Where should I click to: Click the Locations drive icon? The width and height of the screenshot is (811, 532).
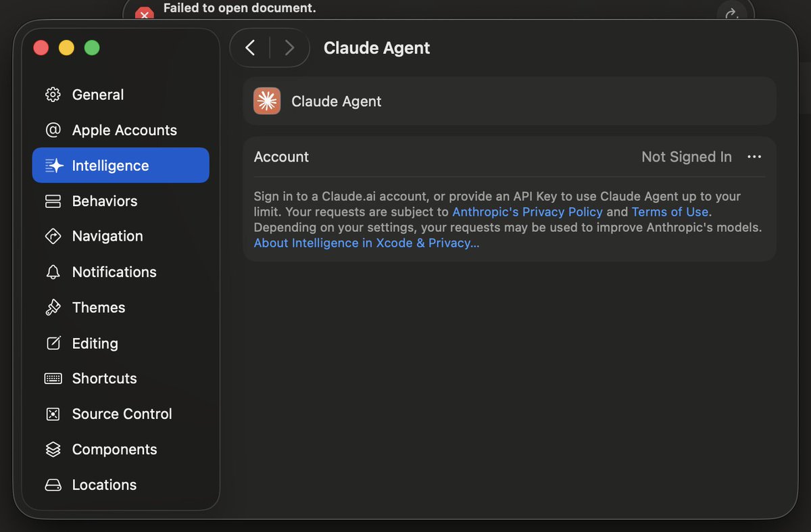(x=53, y=485)
